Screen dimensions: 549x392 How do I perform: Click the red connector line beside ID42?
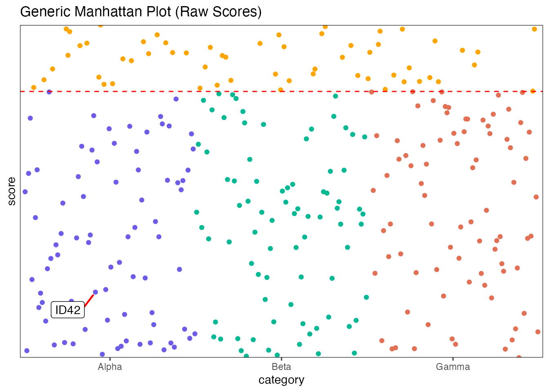click(89, 300)
